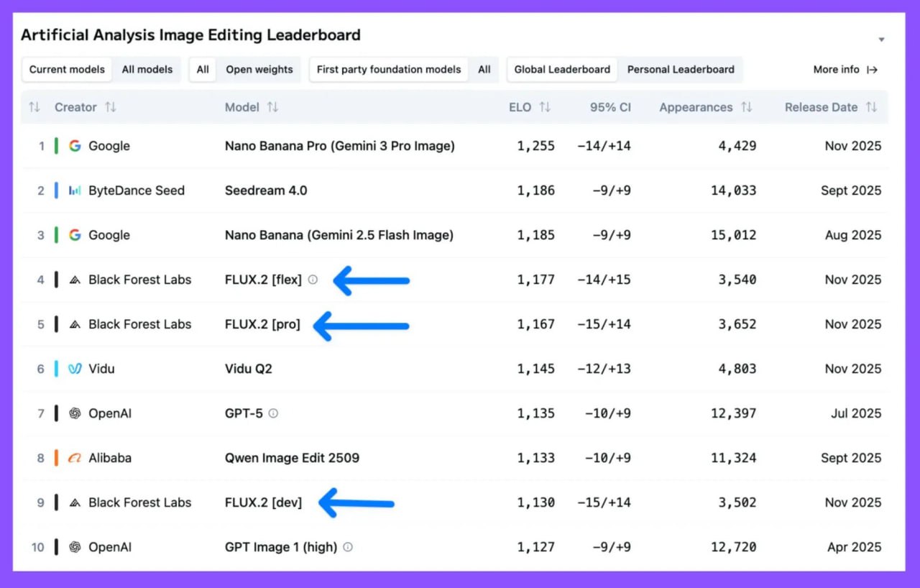Click the Alibaba logo icon
The height and width of the screenshot is (588, 920).
tap(75, 458)
